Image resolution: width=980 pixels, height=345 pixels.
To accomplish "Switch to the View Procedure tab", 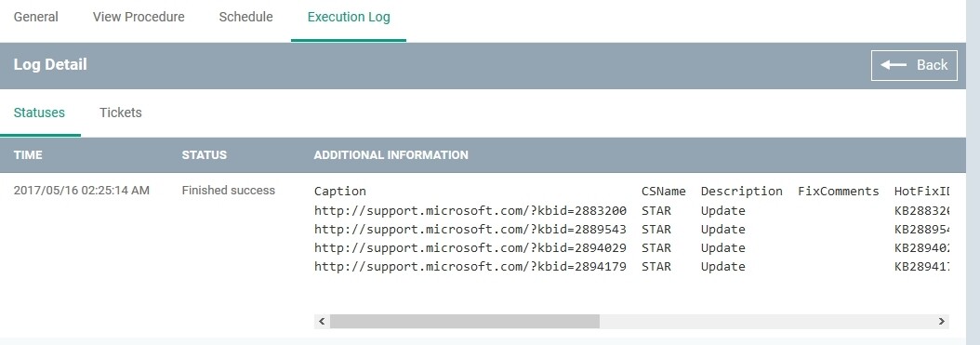I will [139, 17].
